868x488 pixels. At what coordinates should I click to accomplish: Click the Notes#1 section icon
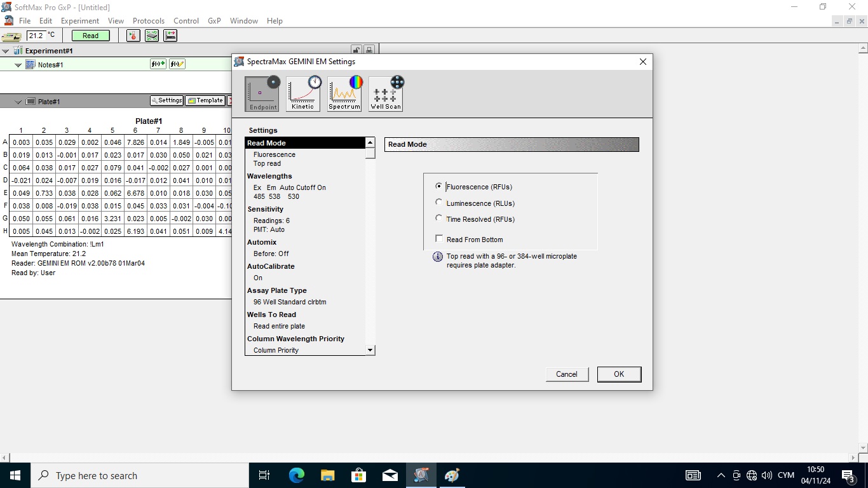click(x=30, y=65)
